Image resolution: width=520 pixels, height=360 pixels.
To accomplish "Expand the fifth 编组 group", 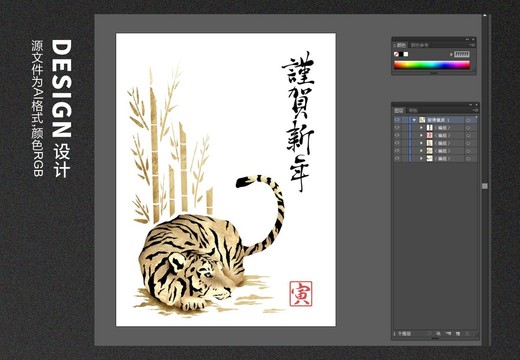I will (421, 158).
